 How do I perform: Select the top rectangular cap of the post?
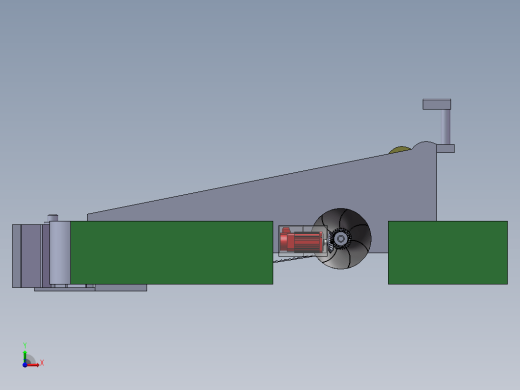click(437, 104)
